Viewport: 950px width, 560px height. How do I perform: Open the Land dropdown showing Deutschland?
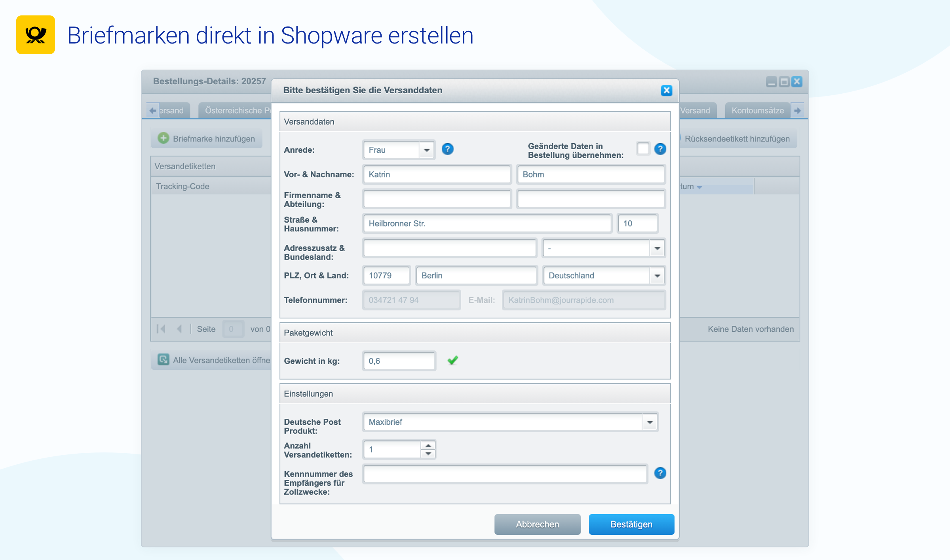(657, 276)
